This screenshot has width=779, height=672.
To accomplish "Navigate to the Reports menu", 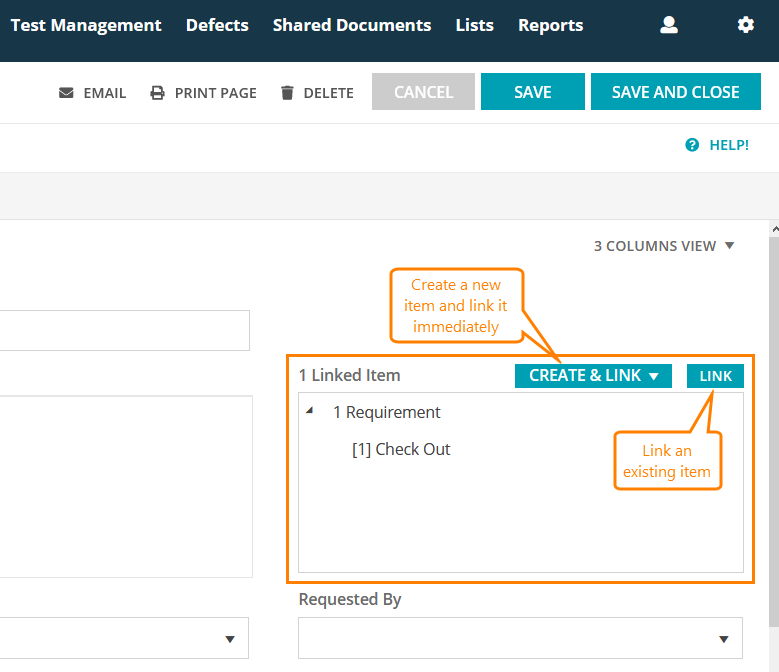I will point(550,25).
